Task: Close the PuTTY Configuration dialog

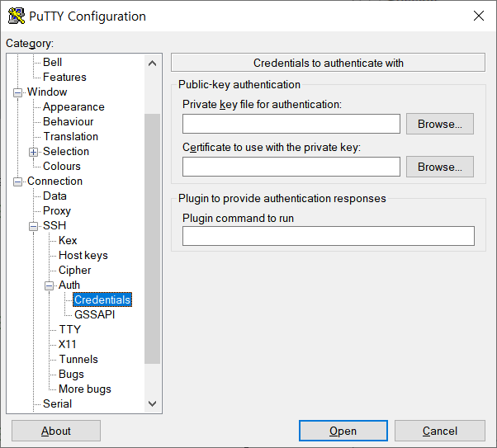Action: pos(479,16)
